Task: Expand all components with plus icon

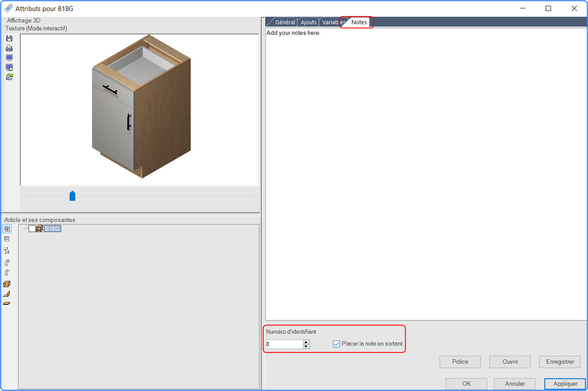Action: point(7,229)
